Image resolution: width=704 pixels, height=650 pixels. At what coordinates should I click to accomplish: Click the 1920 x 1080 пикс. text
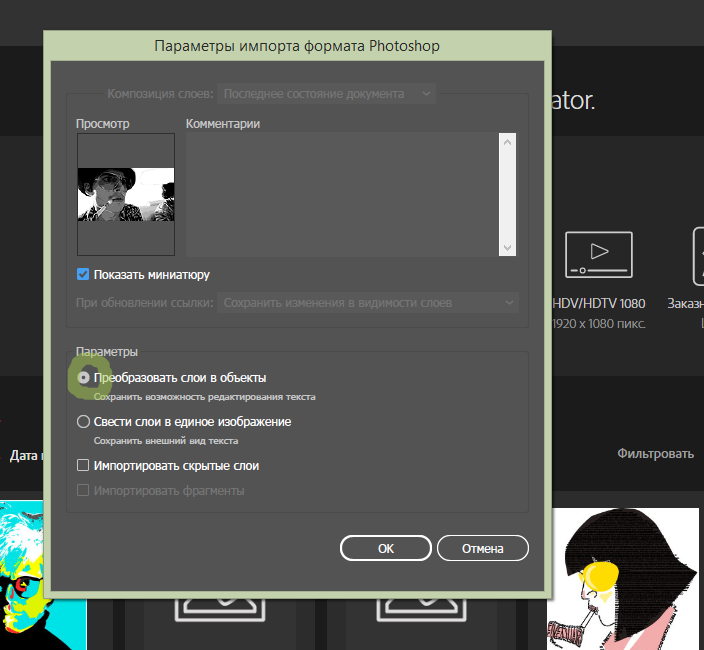pos(598,324)
